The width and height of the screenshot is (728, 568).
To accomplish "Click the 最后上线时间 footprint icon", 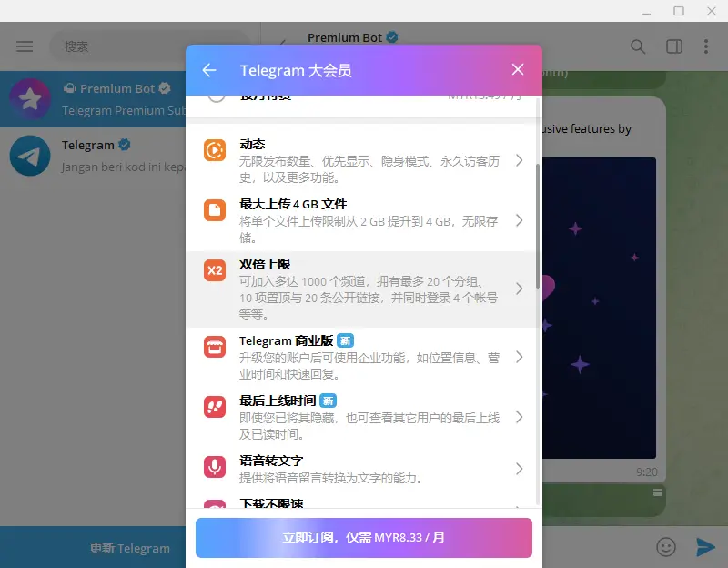I will [215, 407].
